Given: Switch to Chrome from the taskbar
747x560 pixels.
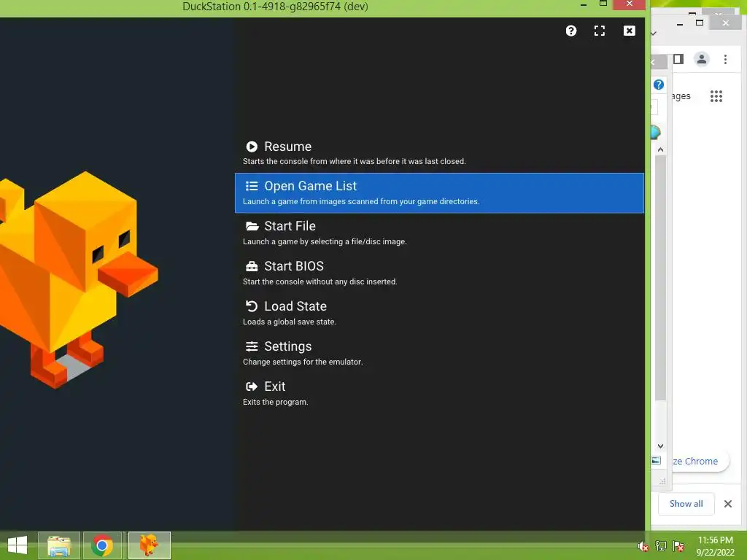Looking at the screenshot, I should coord(102,545).
